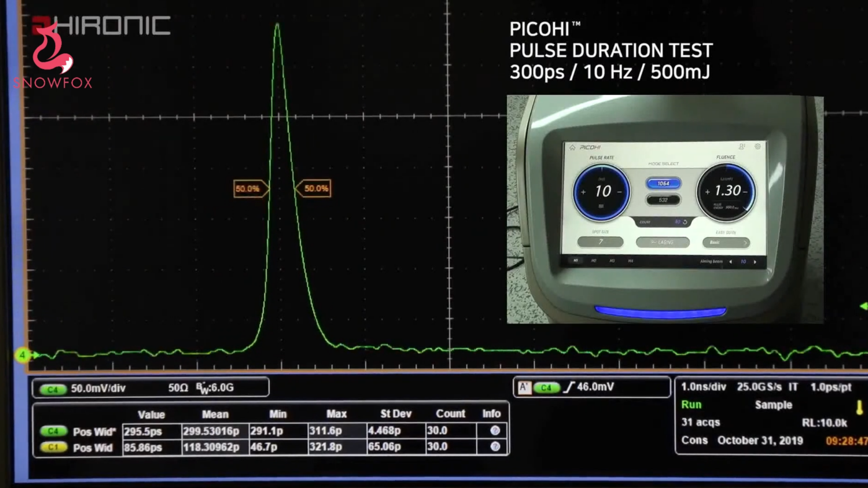Image resolution: width=868 pixels, height=488 pixels.
Task: Click the 299.53016p mean cell
Action: coord(215,431)
